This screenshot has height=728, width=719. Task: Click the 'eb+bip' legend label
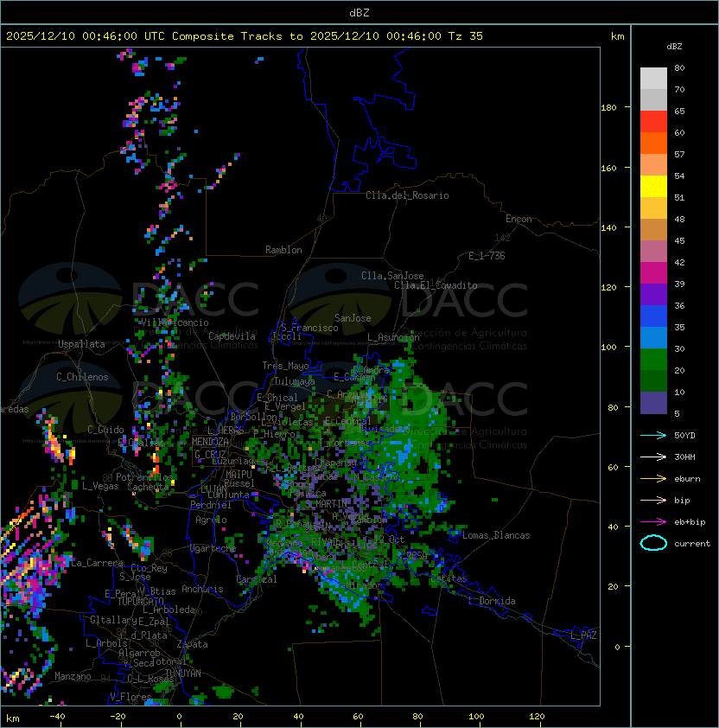[x=690, y=522]
